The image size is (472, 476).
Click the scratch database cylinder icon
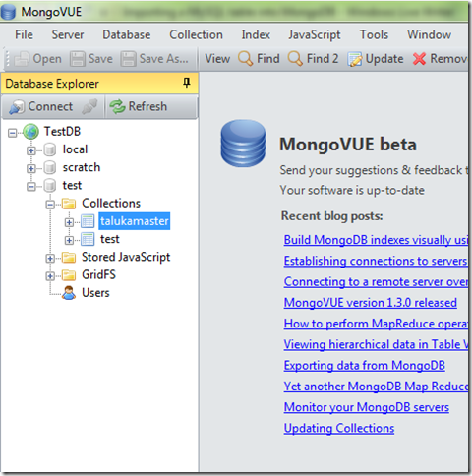click(50, 168)
